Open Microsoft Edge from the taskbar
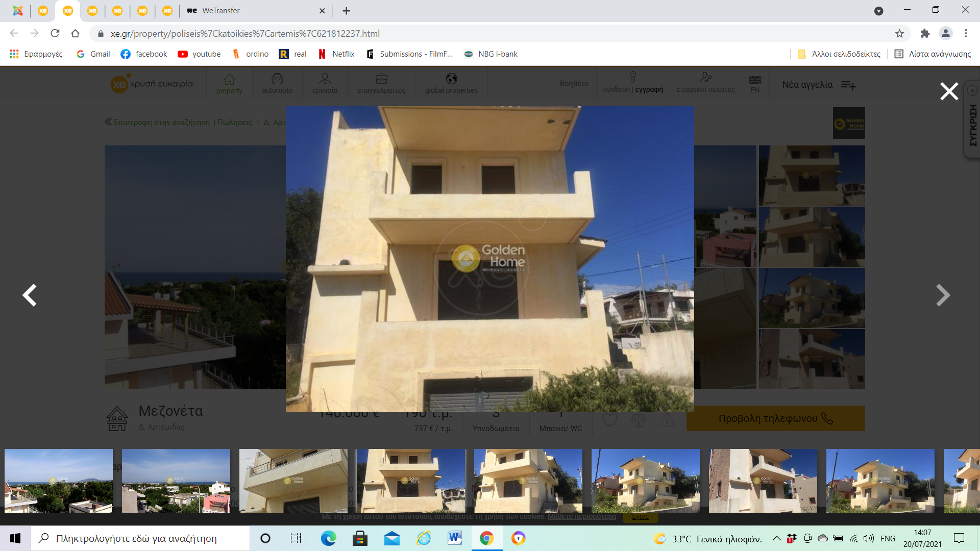 point(328,538)
